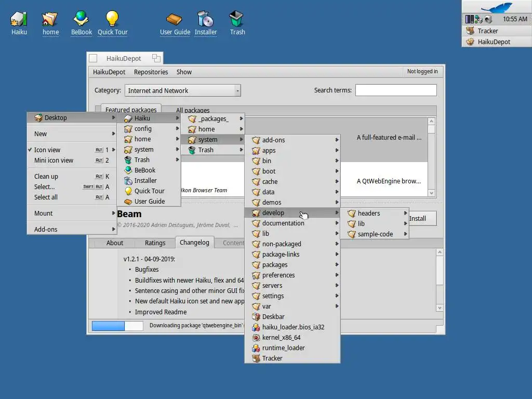This screenshot has width=532, height=399.
Task: Open the Deskbar entry in system menu
Action: click(292, 316)
